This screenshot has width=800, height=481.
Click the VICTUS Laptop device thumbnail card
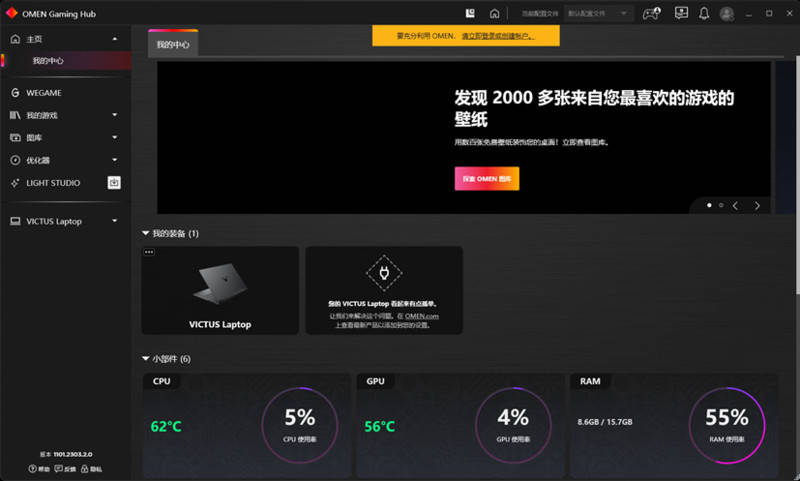click(x=220, y=290)
